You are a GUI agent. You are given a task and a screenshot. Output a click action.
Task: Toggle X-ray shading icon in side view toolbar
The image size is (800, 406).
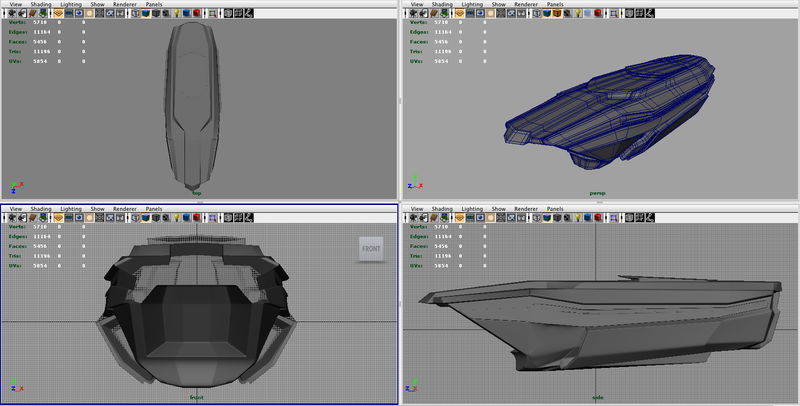point(628,217)
